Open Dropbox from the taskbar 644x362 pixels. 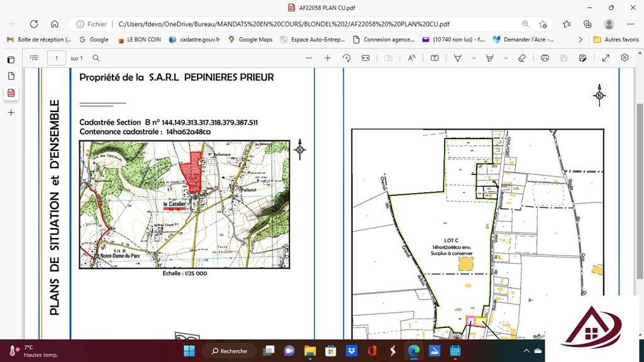click(351, 351)
